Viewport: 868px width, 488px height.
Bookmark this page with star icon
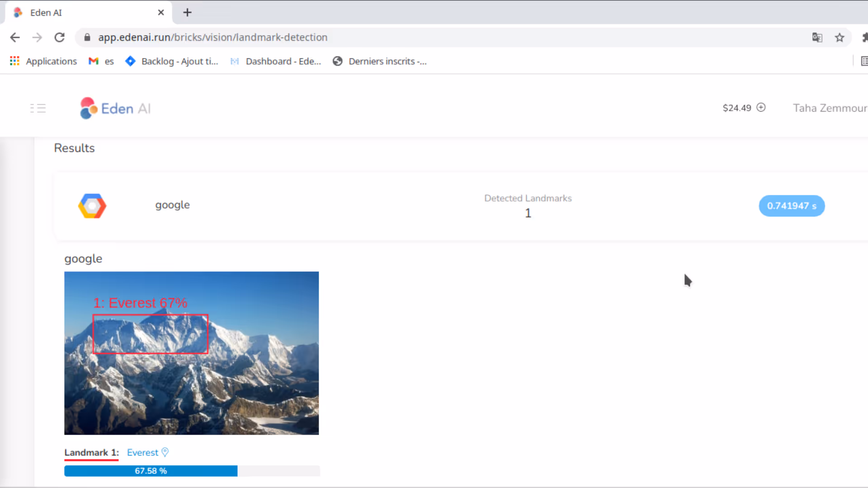tap(840, 38)
